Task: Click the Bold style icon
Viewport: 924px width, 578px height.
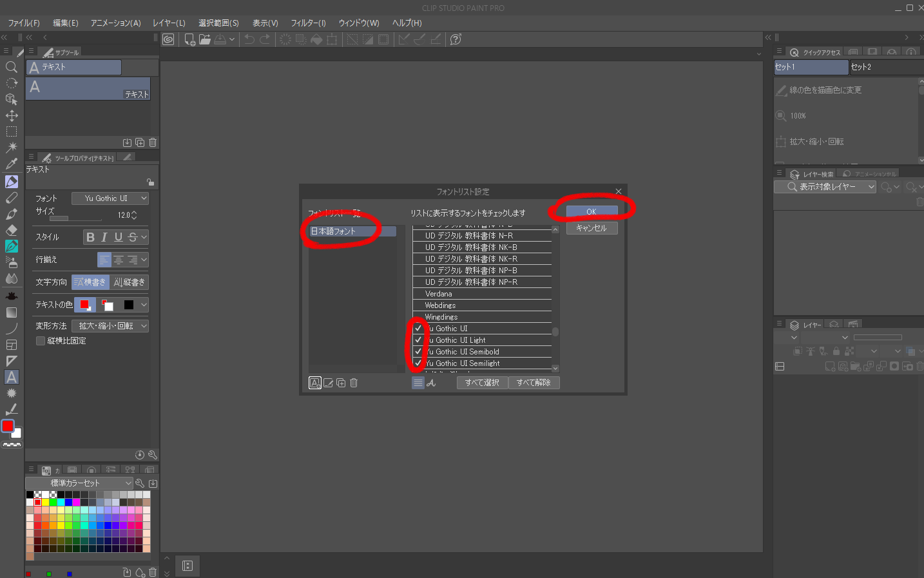Action: (90, 237)
